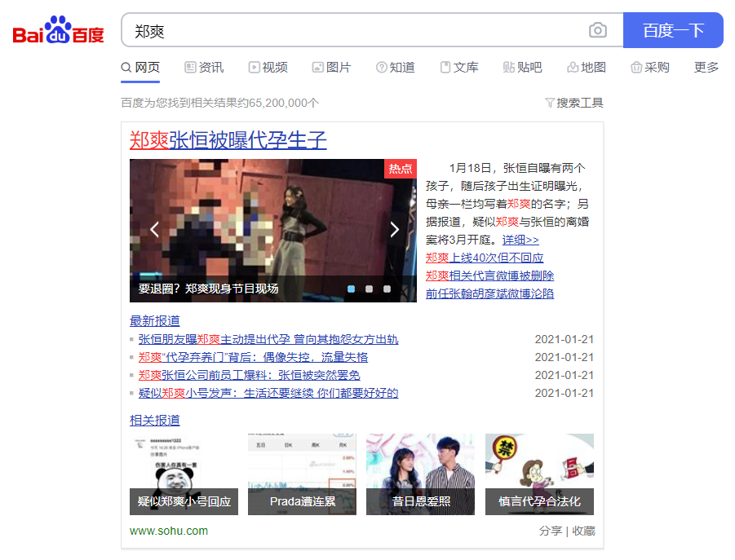Select the third carousel dot indicator
Image resolution: width=735 pixels, height=560 pixels.
click(x=387, y=289)
